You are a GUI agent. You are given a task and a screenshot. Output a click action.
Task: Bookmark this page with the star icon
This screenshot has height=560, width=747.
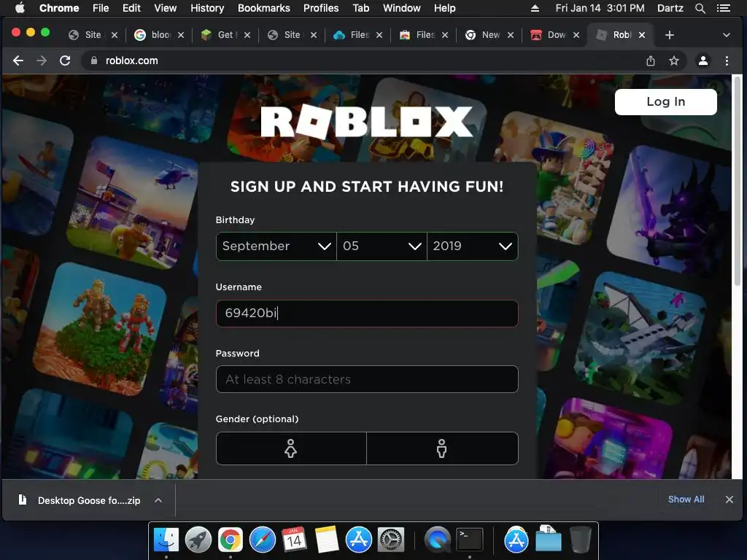click(x=673, y=61)
